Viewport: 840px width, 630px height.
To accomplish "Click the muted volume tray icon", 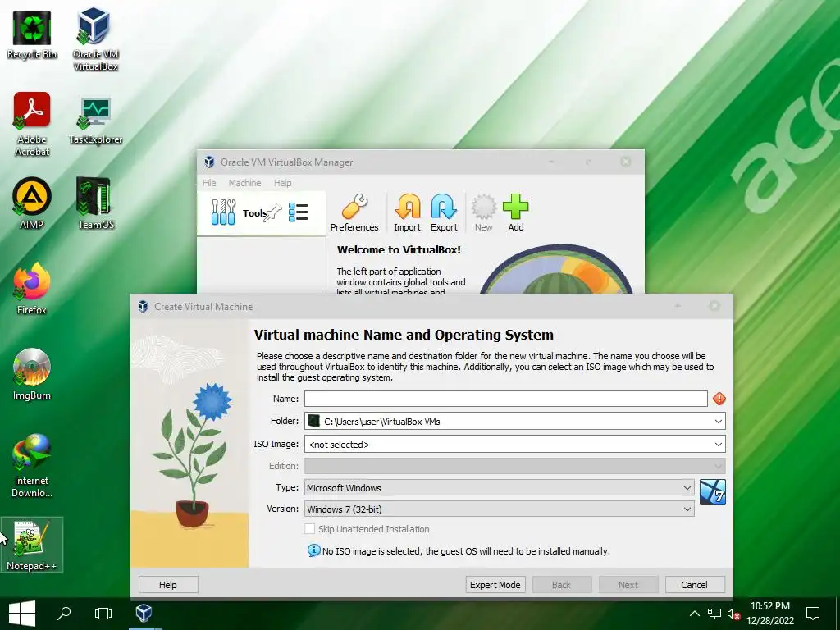I will pos(733,614).
